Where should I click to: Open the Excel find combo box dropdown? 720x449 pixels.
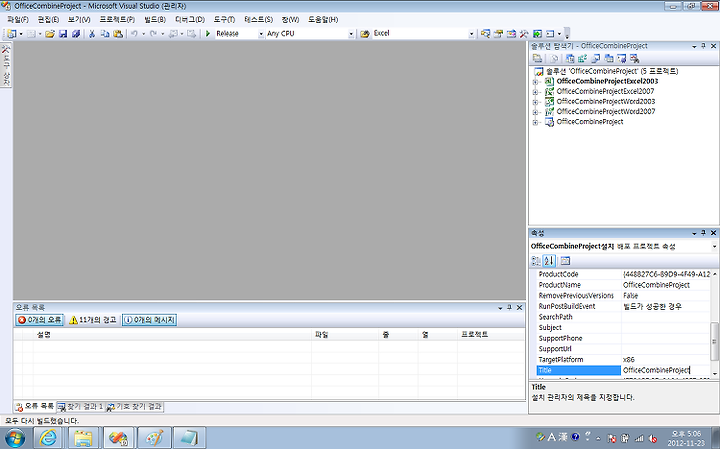[472, 34]
